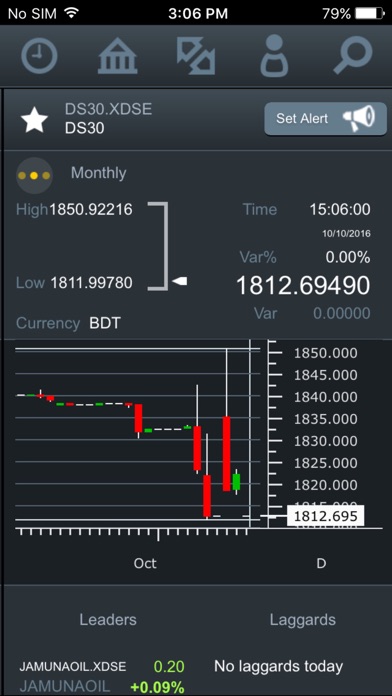Click the last price 1812.69490 value
The width and height of the screenshot is (392, 696).
pos(303,285)
